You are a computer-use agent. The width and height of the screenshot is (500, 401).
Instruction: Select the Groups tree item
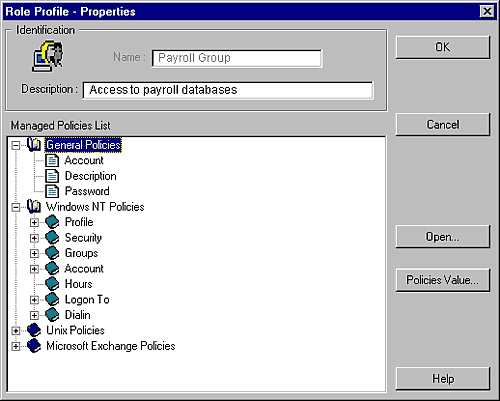81,253
